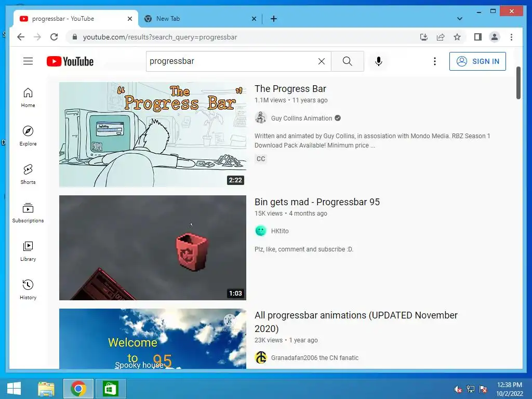The height and width of the screenshot is (399, 532).
Task: Open The Progress Bar video thumbnail
Action: point(152,135)
